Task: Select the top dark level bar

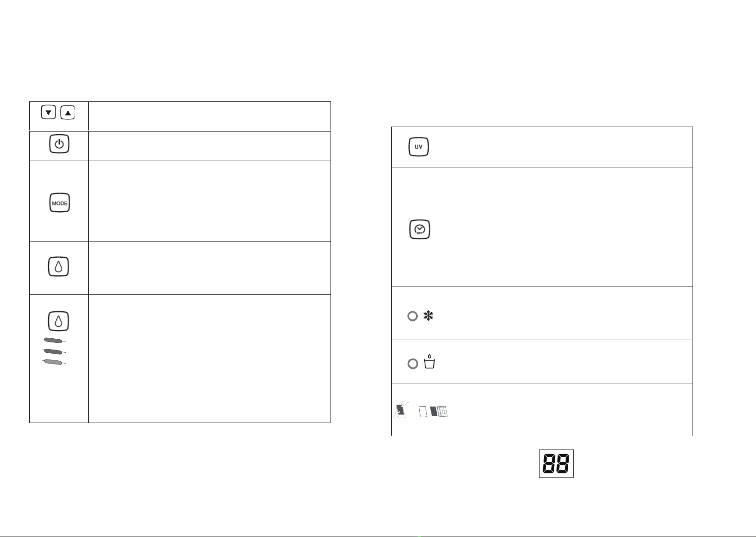Action: tap(54, 340)
